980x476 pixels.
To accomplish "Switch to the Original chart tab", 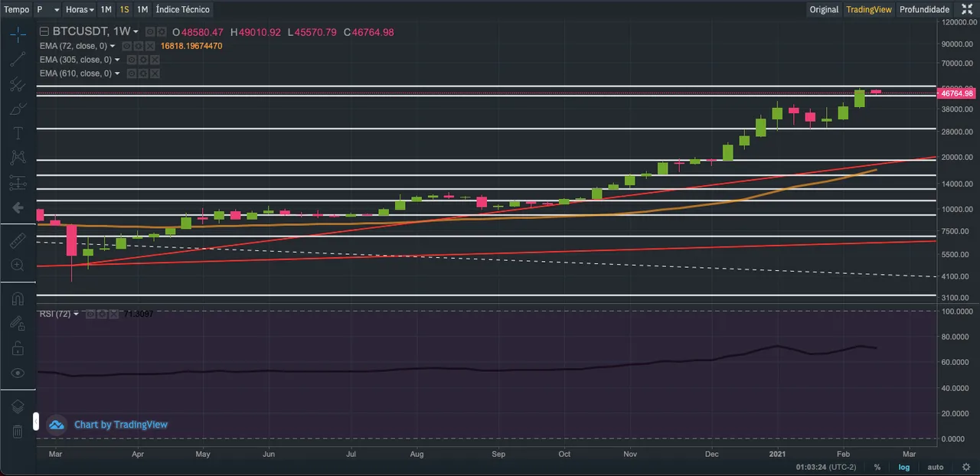I will (x=825, y=9).
